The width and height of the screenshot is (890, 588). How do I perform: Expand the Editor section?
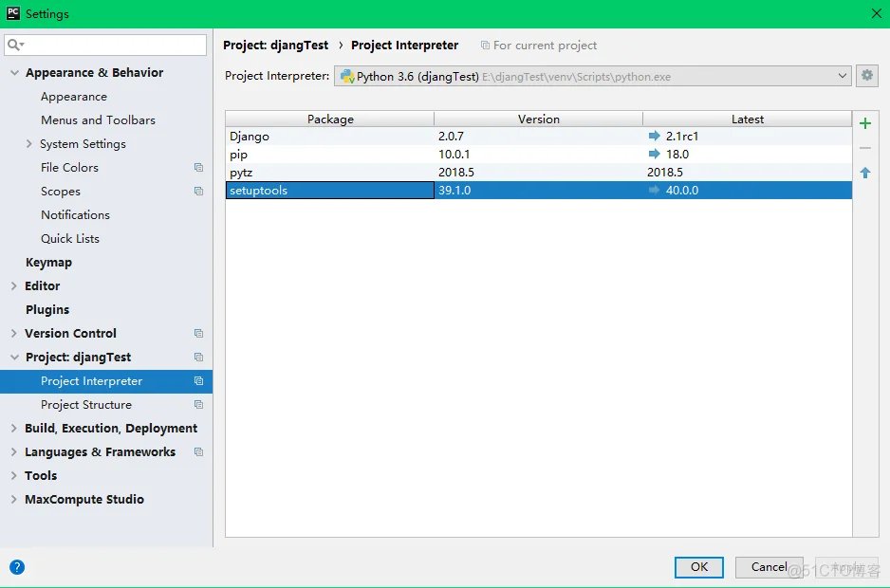click(x=13, y=286)
